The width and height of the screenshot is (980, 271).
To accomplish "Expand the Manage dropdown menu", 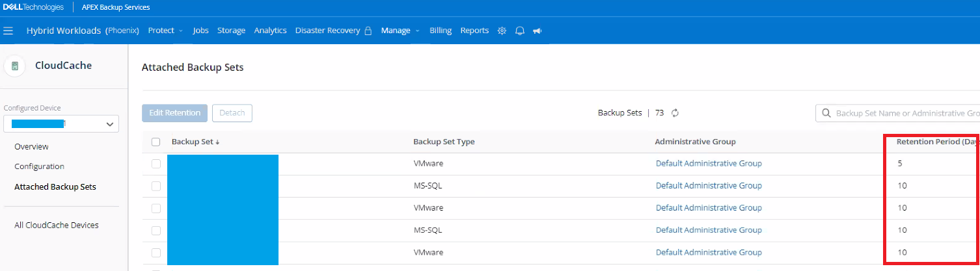I will [400, 31].
